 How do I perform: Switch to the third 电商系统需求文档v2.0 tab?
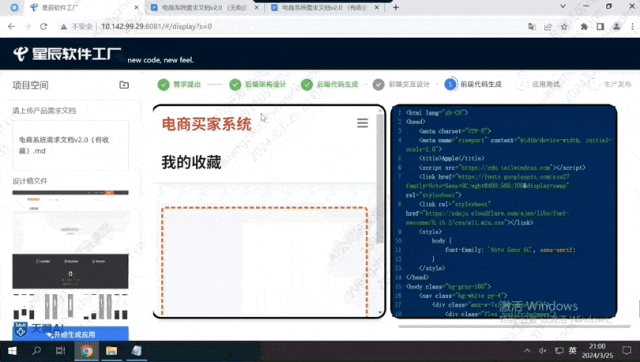click(324, 8)
